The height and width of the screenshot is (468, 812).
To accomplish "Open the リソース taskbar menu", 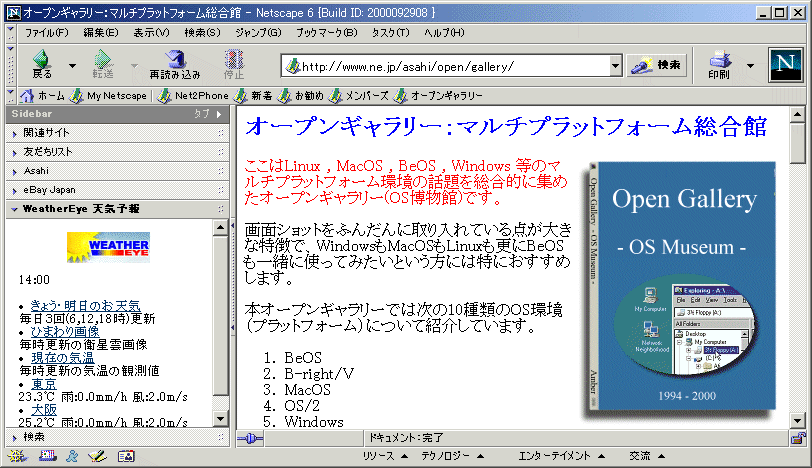I will 385,456.
